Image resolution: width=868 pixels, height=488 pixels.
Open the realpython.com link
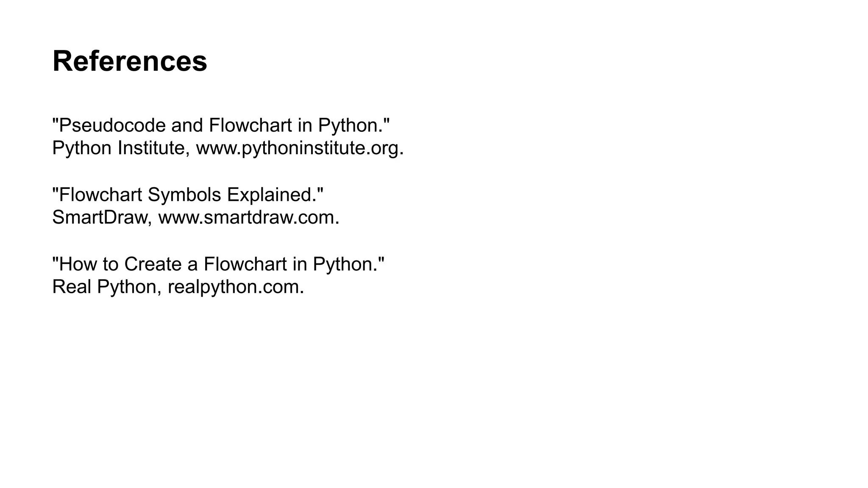[236, 287]
